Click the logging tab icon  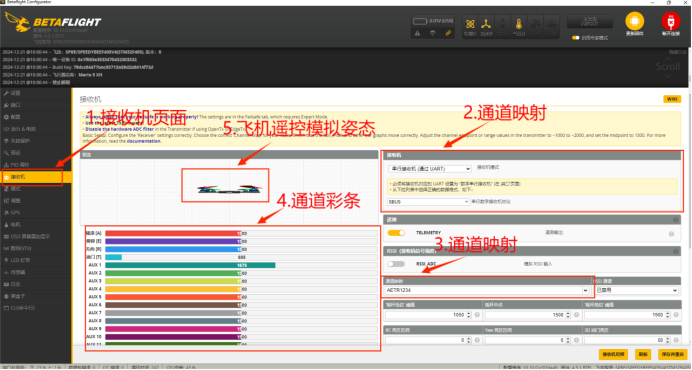pyautogui.click(x=6, y=284)
